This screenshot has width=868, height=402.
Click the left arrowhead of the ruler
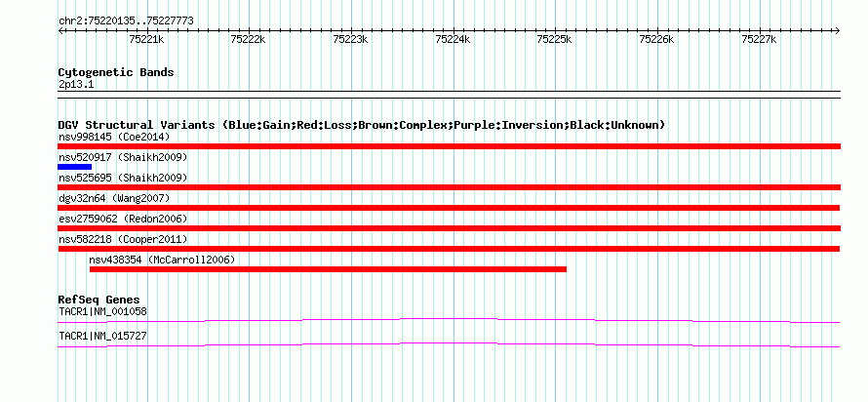pos(60,30)
